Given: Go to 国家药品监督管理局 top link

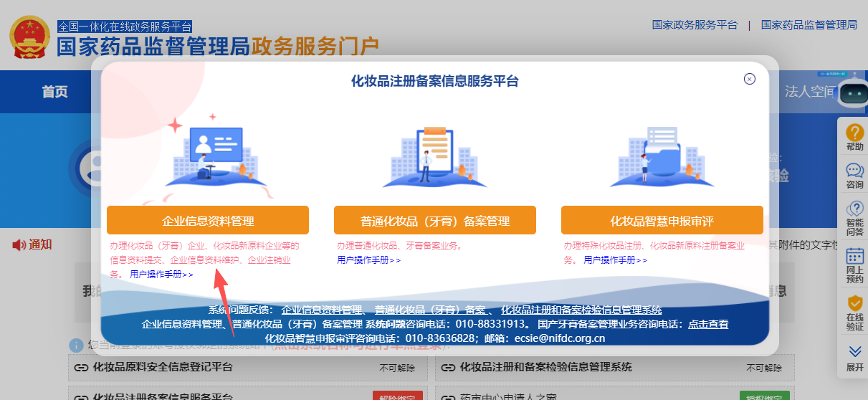Looking at the screenshot, I should pyautogui.click(x=809, y=24).
